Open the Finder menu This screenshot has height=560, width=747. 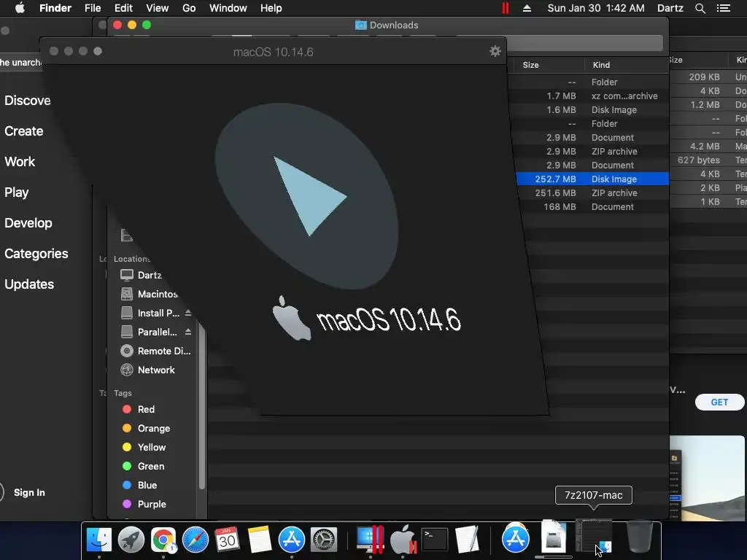click(55, 8)
